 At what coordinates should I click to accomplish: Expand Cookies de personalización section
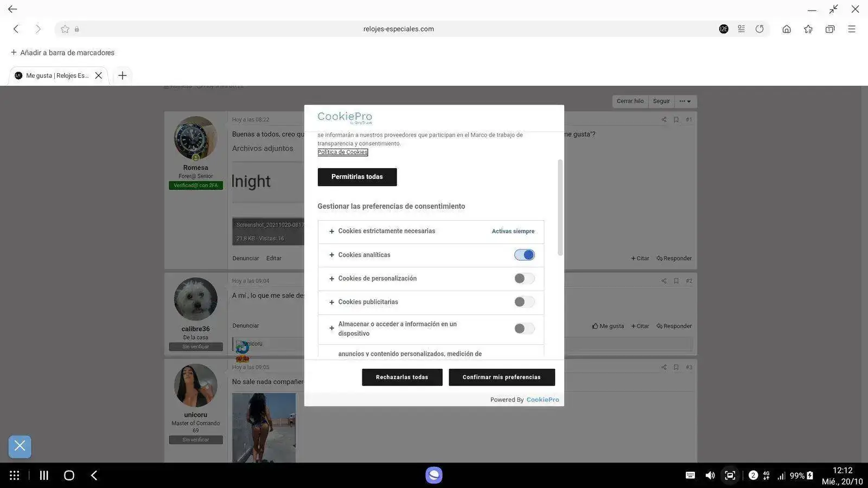(331, 279)
